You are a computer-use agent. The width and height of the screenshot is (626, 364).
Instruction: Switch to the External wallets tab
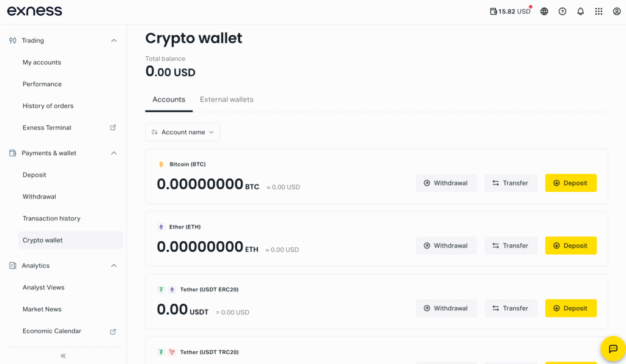226,100
